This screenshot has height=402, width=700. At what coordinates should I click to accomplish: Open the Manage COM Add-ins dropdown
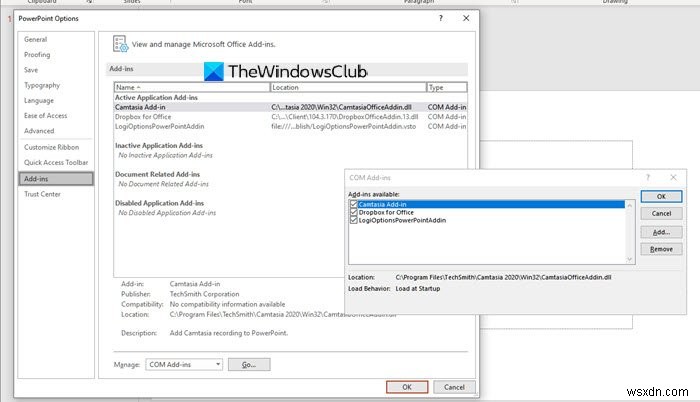183,364
